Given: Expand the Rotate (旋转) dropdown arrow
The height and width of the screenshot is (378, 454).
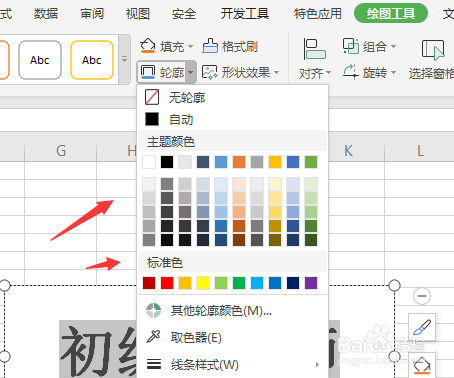Looking at the screenshot, I should tap(393, 72).
